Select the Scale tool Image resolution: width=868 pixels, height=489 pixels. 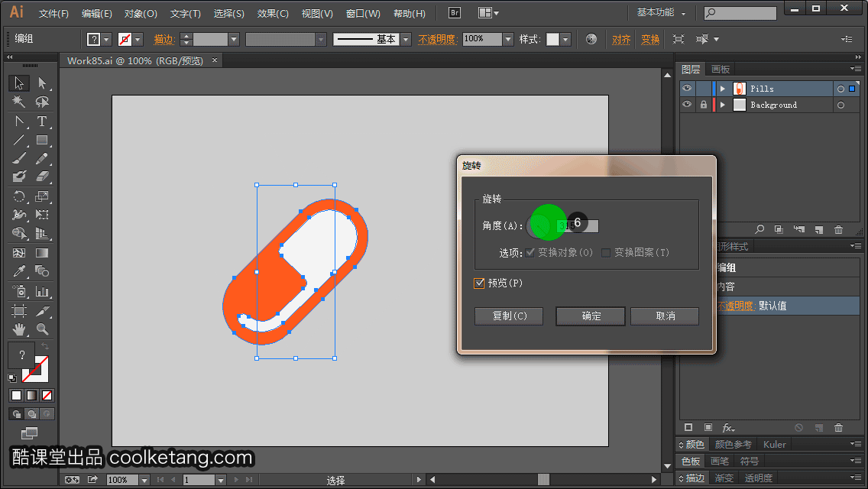[x=42, y=196]
